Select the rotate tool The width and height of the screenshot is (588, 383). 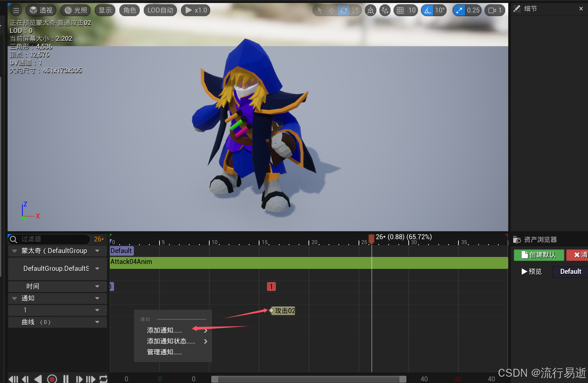pos(343,11)
